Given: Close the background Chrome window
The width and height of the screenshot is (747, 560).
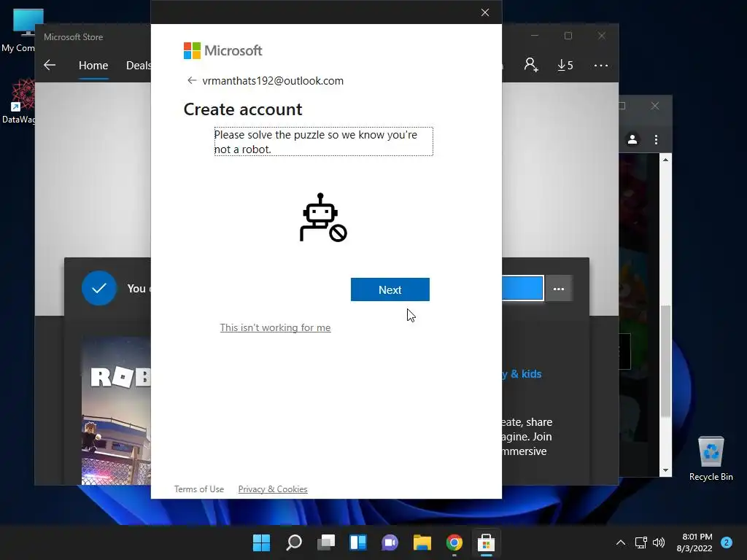Looking at the screenshot, I should coord(655,106).
